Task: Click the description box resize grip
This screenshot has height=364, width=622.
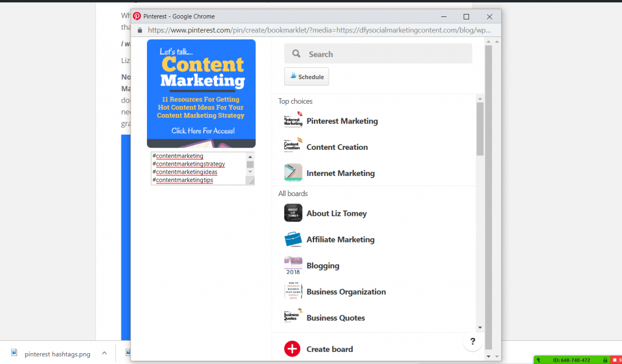Action: [x=250, y=181]
